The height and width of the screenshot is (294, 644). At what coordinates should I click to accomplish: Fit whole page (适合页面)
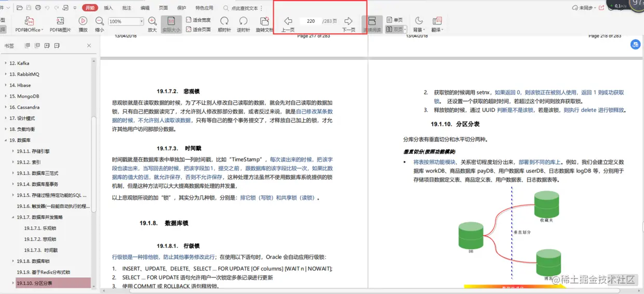click(x=198, y=30)
